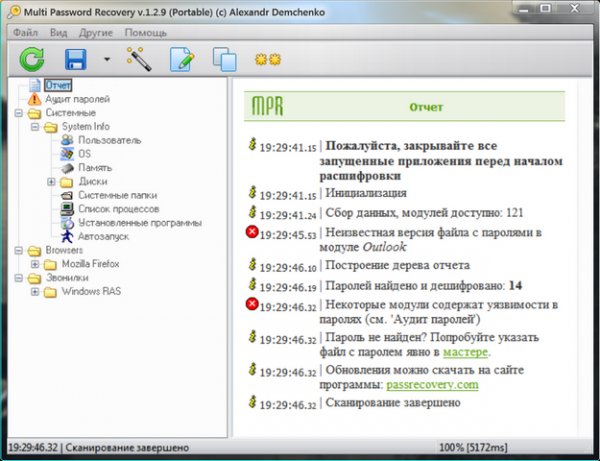Select the System Info folder label

point(86,127)
